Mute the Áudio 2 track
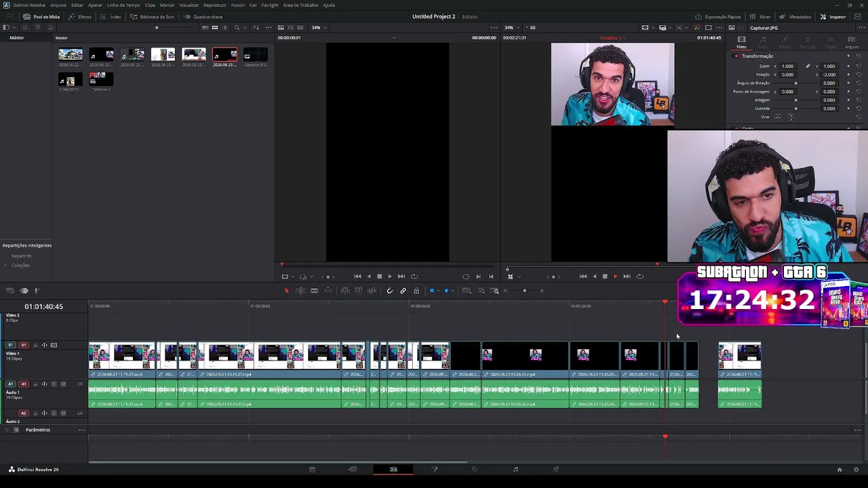 point(63,413)
